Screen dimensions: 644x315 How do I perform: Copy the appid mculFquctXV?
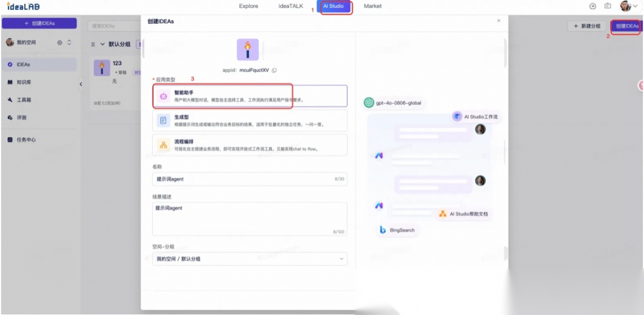[x=274, y=70]
